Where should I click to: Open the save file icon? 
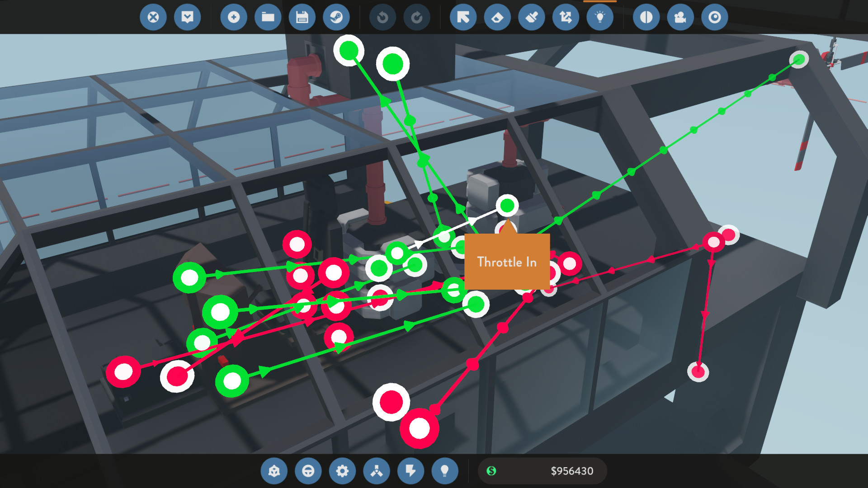coord(301,17)
